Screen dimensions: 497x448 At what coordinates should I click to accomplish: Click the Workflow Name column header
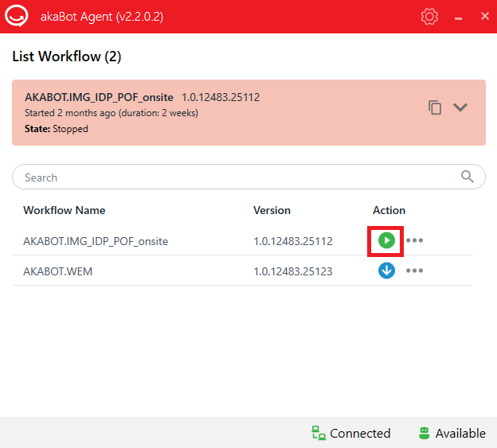65,210
